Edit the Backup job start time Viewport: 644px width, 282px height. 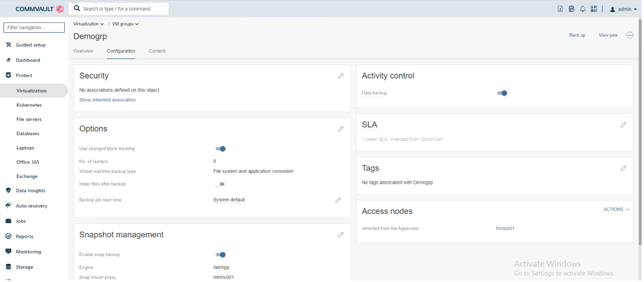[338, 200]
